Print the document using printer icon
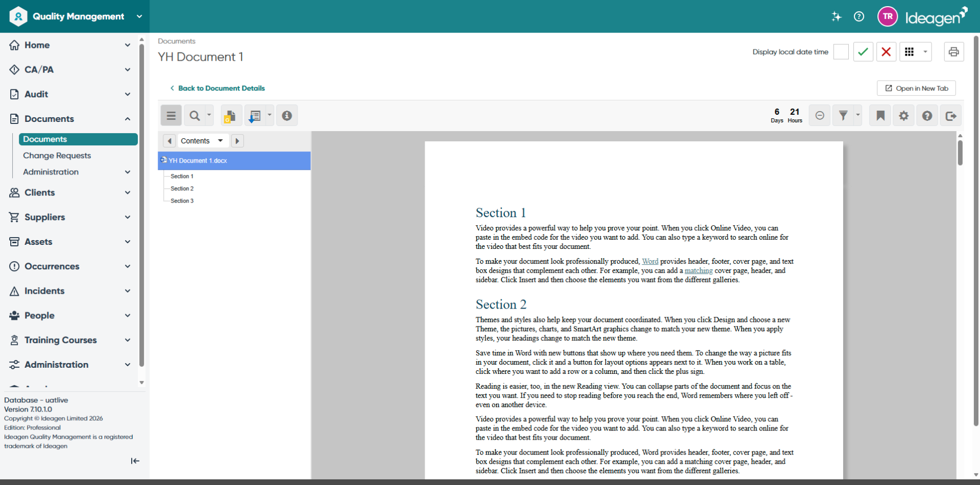The image size is (980, 485). pyautogui.click(x=953, y=52)
